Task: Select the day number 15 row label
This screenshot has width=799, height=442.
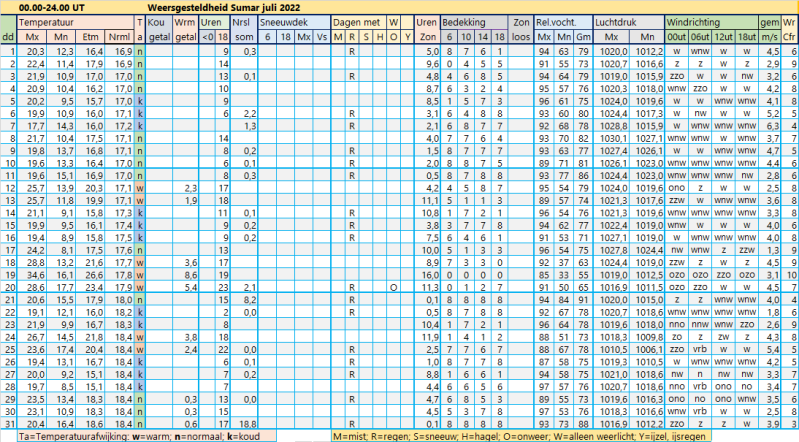Action: click(x=10, y=225)
